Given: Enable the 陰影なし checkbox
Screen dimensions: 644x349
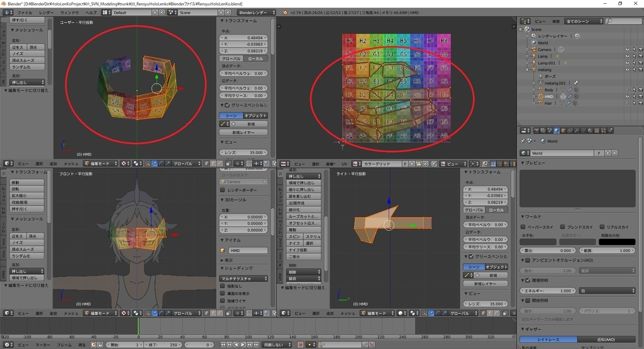Looking at the screenshot, I should (223, 286).
